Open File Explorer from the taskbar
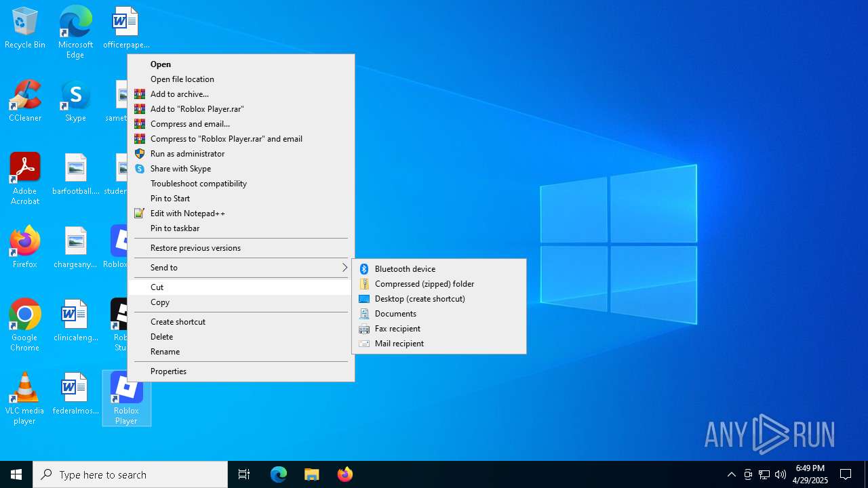The width and height of the screenshot is (868, 488). 312,474
